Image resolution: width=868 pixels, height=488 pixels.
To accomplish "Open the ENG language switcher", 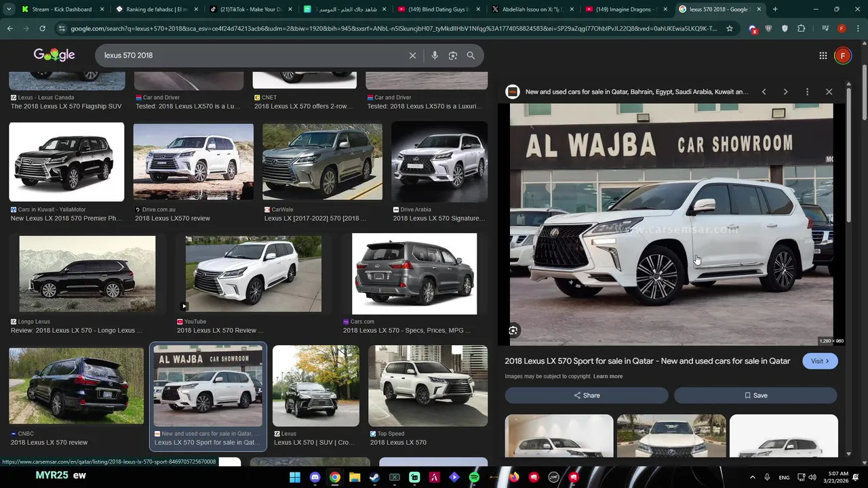I will 784,477.
